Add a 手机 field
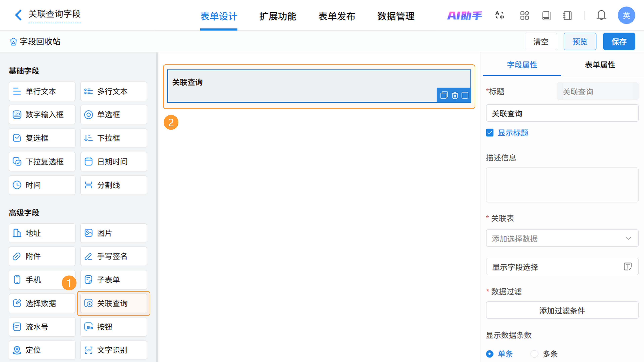 coord(42,280)
